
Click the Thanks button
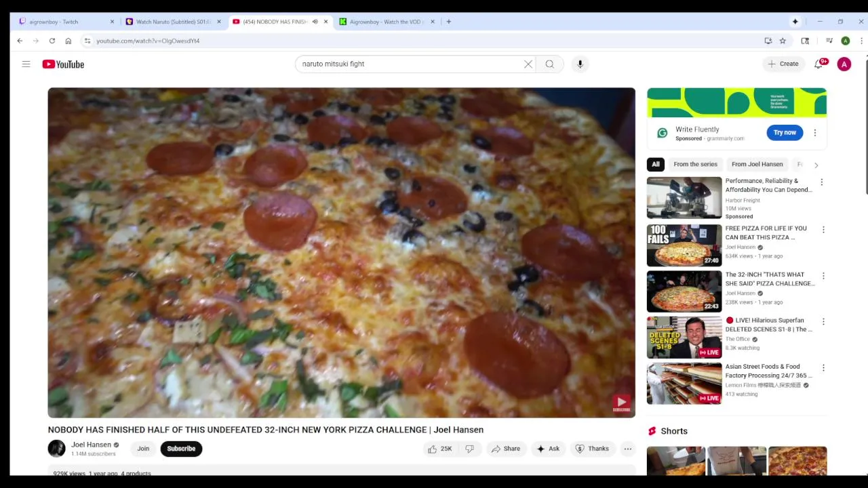[x=592, y=449]
